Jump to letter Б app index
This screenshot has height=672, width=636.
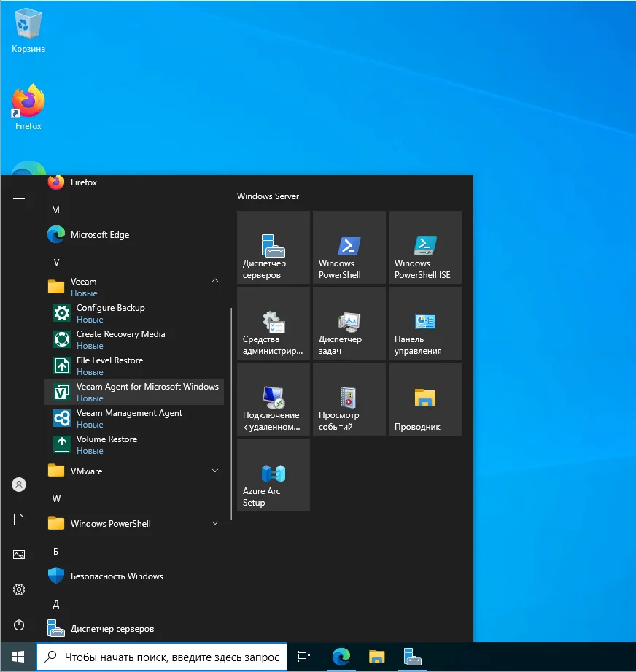pos(55,552)
